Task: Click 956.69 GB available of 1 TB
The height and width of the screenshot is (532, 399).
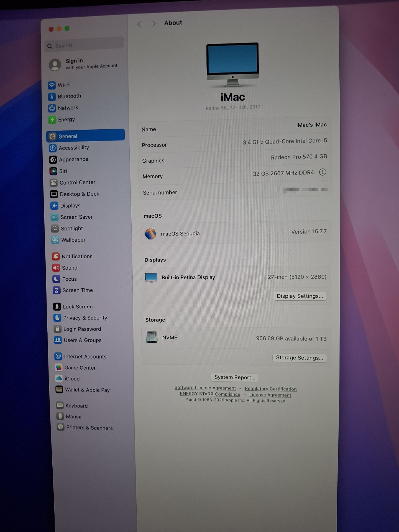Action: tap(291, 339)
